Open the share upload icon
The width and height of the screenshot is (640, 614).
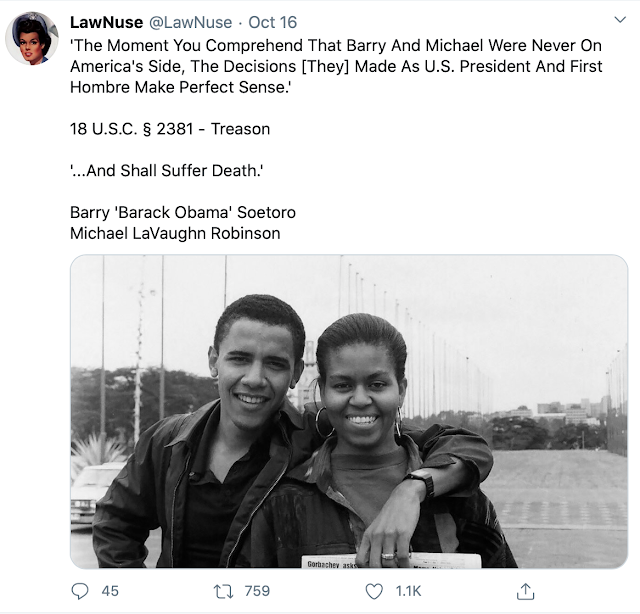tap(525, 591)
